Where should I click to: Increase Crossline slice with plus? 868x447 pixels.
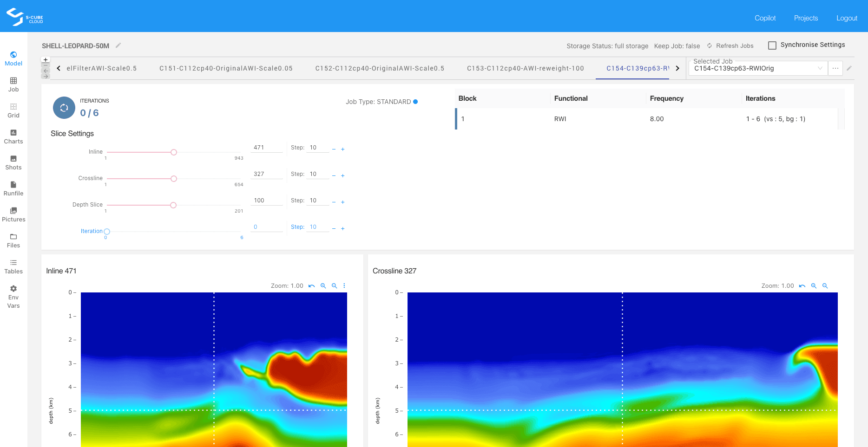(343, 176)
